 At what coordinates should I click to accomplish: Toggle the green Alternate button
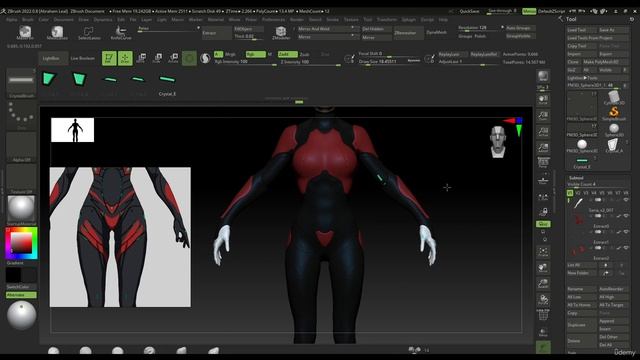pyautogui.click(x=21, y=295)
